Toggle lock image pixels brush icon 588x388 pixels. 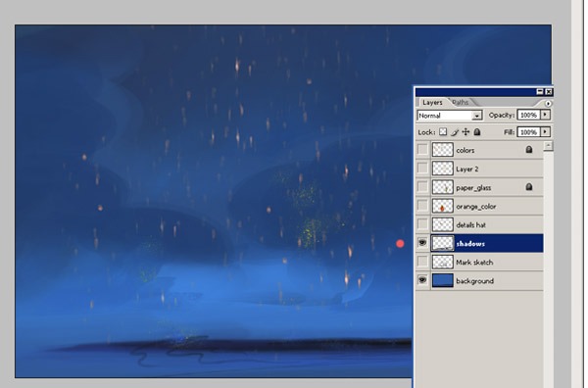tap(455, 132)
